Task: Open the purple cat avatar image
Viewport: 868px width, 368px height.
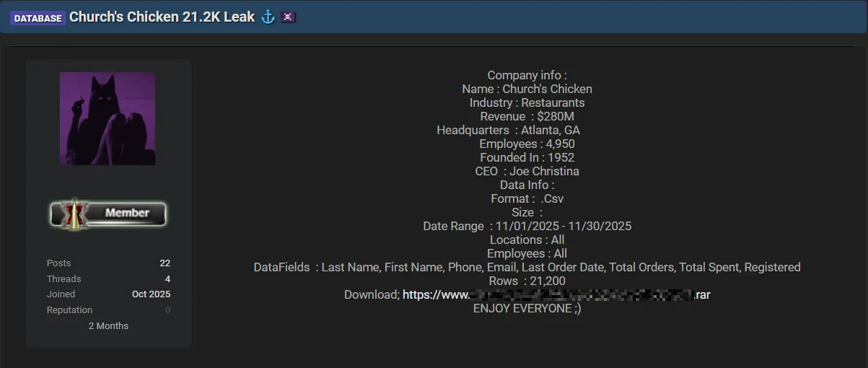Action: pos(108,118)
